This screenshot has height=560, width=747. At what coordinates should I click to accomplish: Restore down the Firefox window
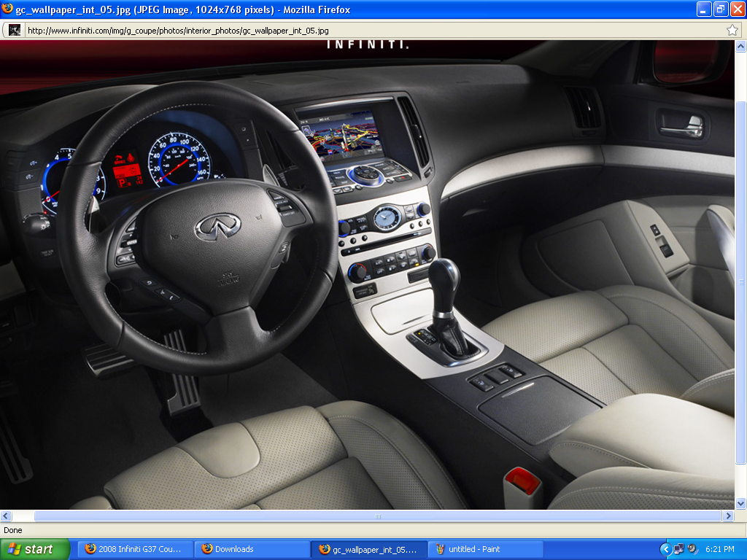[719, 9]
